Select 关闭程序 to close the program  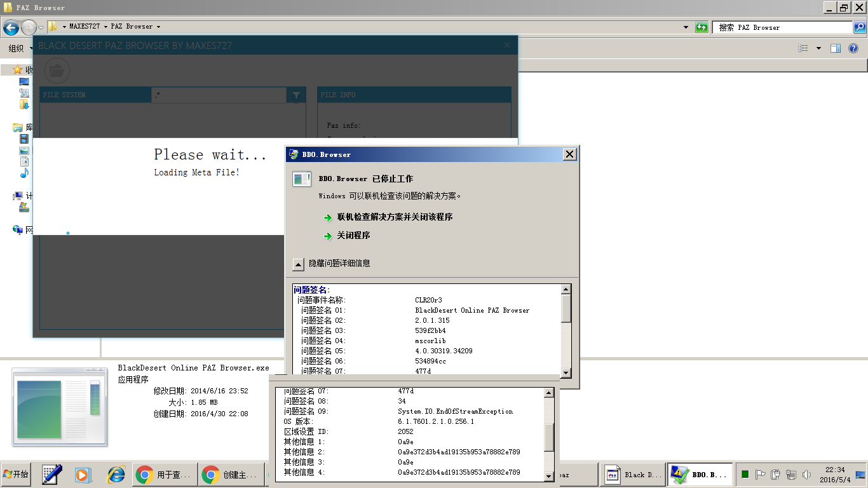click(x=353, y=236)
